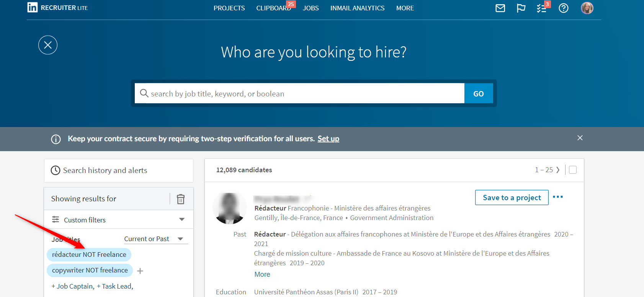Open the flag notifications icon
This screenshot has height=297, width=644.
[521, 8]
